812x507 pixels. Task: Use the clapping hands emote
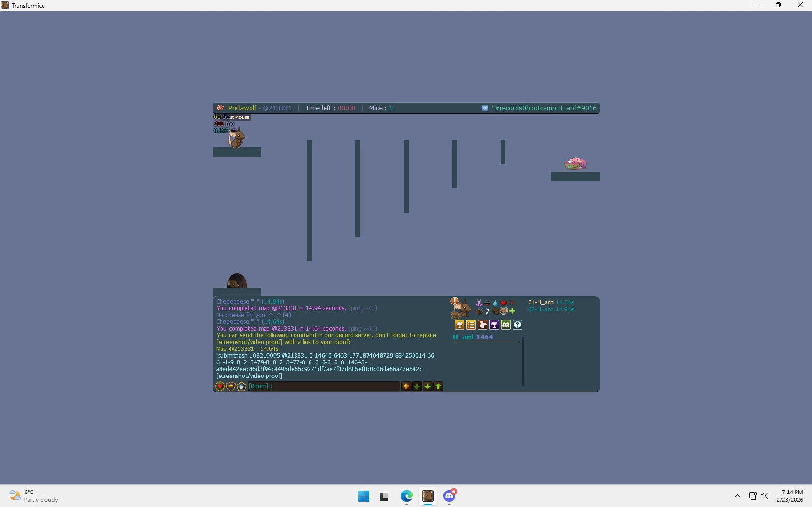click(479, 311)
